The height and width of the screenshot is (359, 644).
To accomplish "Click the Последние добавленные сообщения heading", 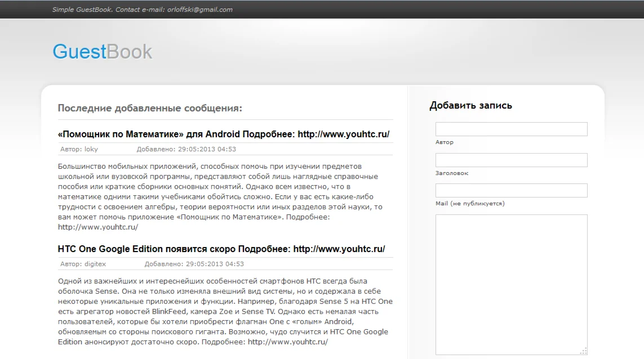I will click(x=149, y=108).
